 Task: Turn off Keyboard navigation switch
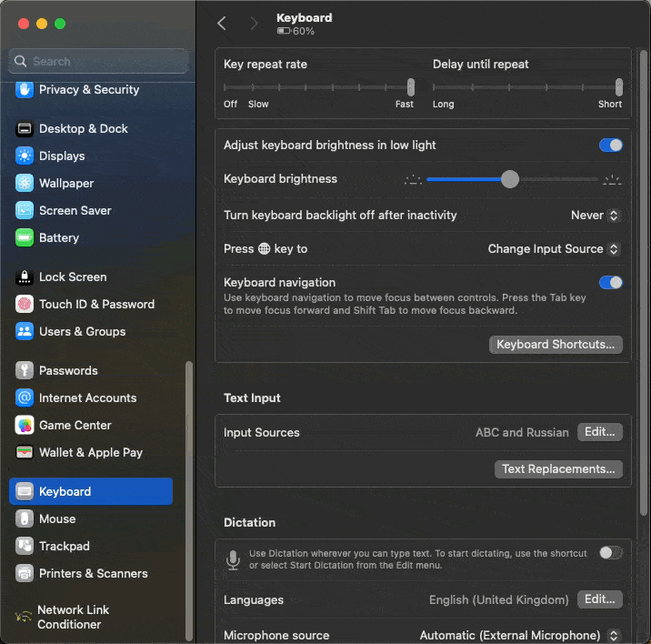(x=610, y=283)
